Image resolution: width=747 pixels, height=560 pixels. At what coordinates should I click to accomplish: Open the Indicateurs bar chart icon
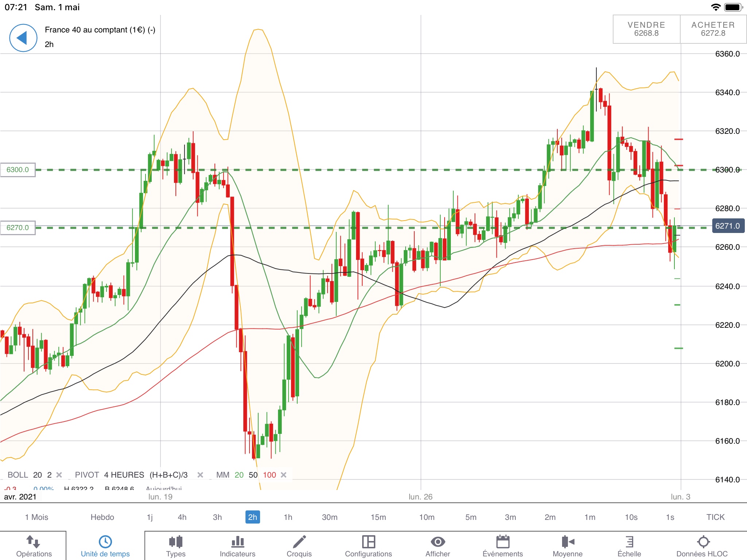point(237,542)
